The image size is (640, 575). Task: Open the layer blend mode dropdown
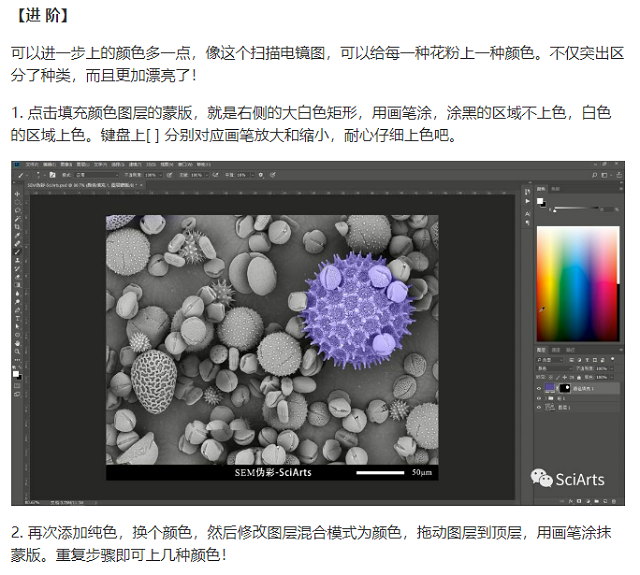553,367
